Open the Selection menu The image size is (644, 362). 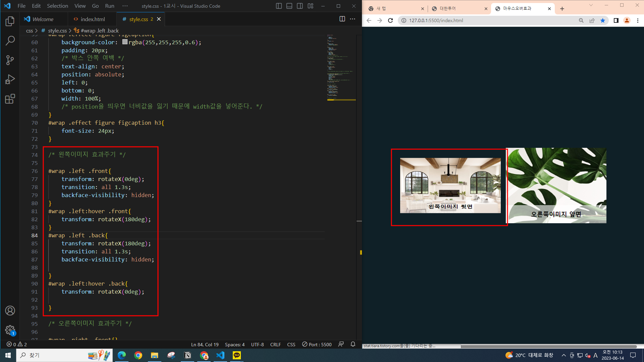pyautogui.click(x=57, y=6)
